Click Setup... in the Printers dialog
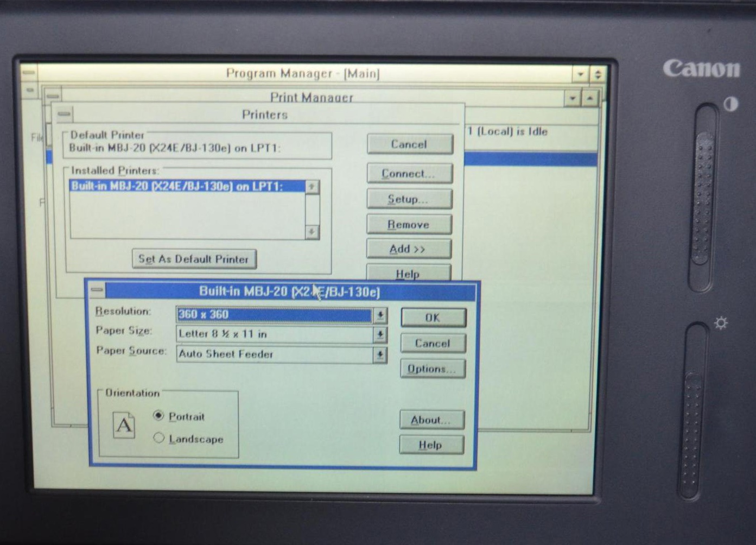Image resolution: width=756 pixels, height=545 pixels. tap(409, 199)
